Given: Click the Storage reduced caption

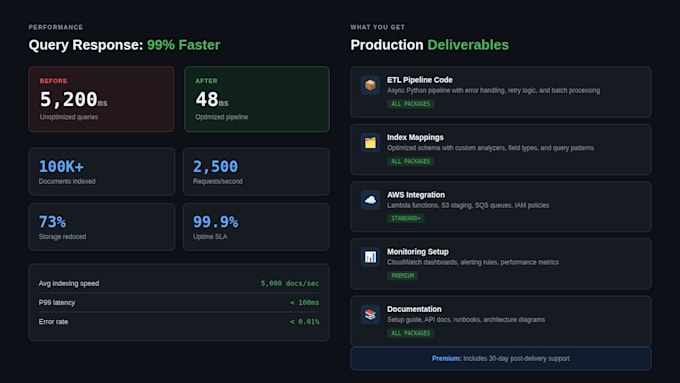Looking at the screenshot, I should [x=62, y=236].
